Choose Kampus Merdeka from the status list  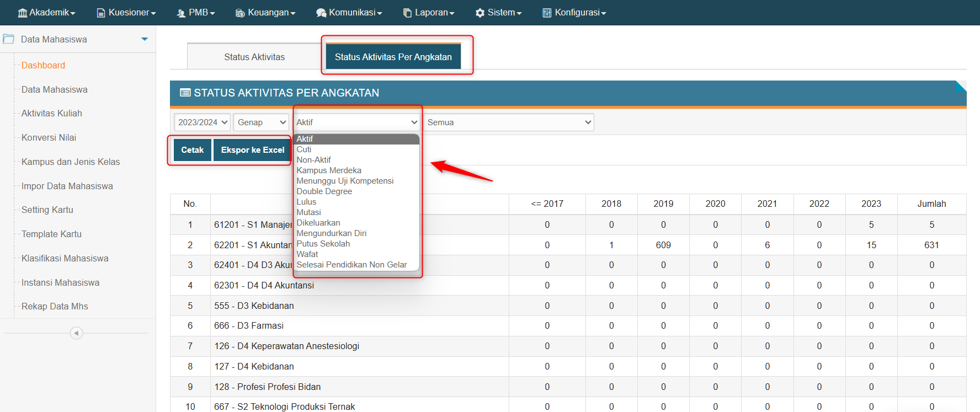329,170
